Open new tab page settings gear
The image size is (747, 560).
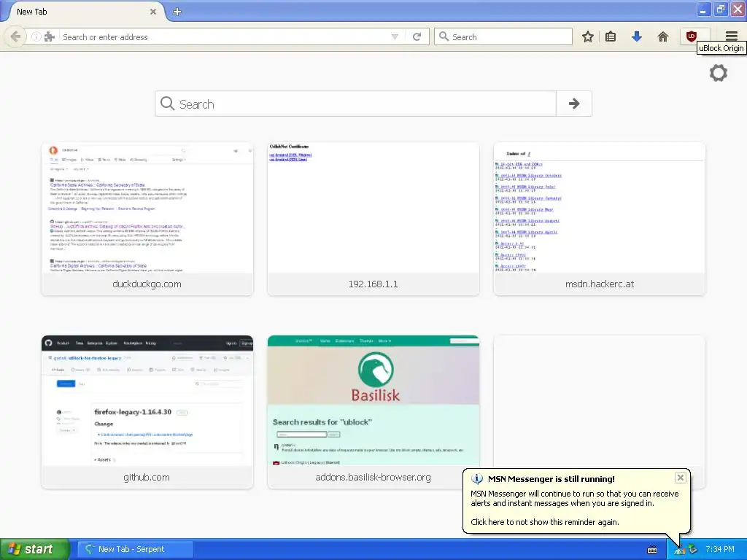[719, 73]
